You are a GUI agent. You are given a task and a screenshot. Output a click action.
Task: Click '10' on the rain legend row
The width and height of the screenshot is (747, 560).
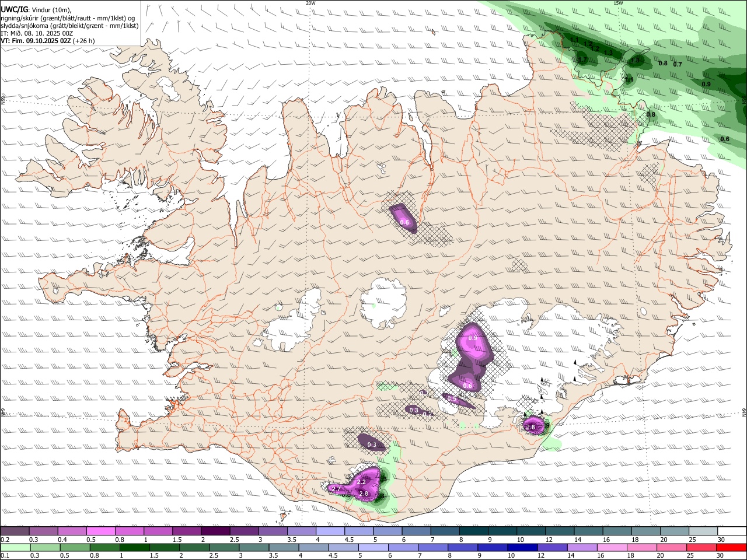(511, 555)
